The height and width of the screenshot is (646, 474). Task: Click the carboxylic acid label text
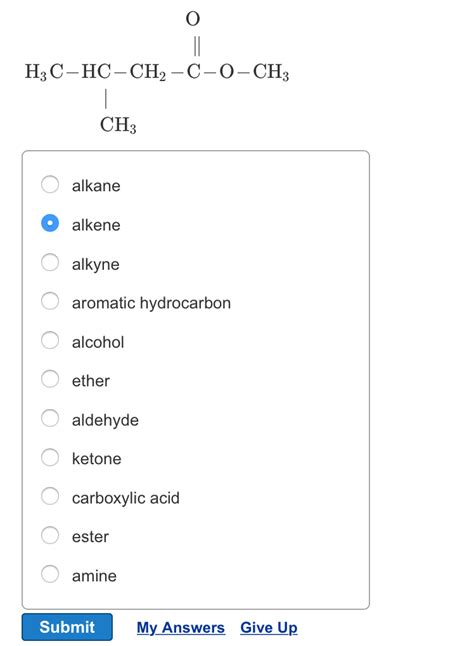tap(126, 498)
